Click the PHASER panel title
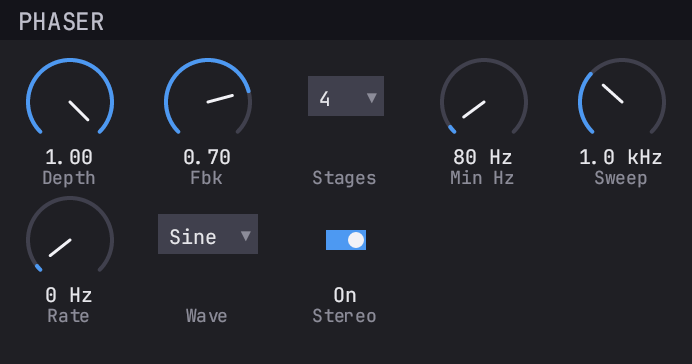This screenshot has width=692, height=364. [x=61, y=22]
